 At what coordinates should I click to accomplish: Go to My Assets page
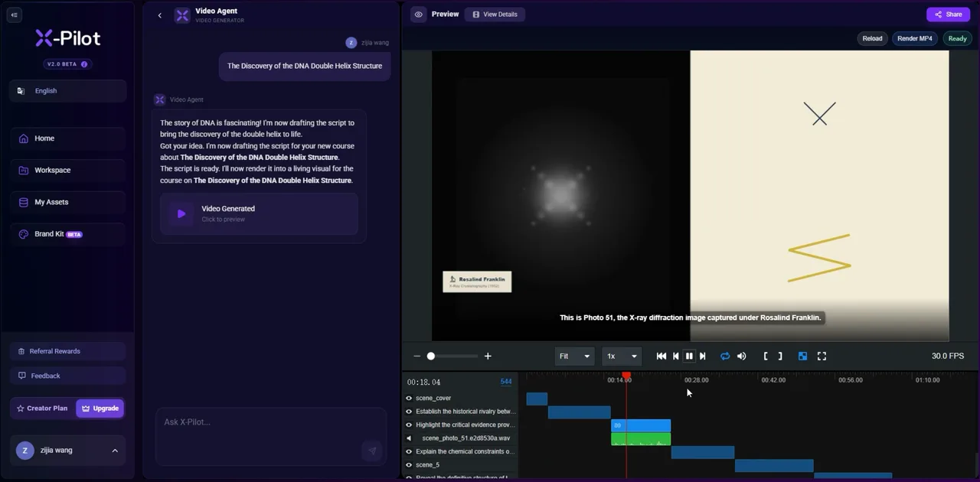[x=68, y=202]
